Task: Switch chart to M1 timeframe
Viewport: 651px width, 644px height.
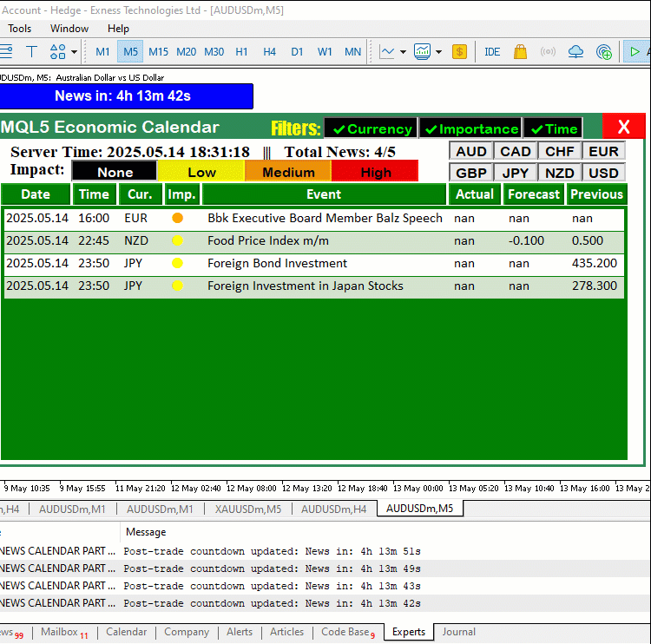Action: (x=102, y=52)
